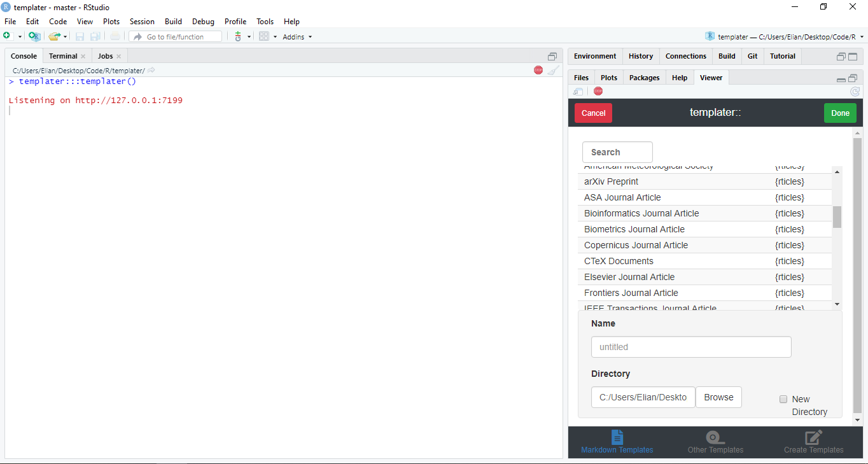Focus the Go to file/function field
The width and height of the screenshot is (868, 464).
click(x=176, y=37)
